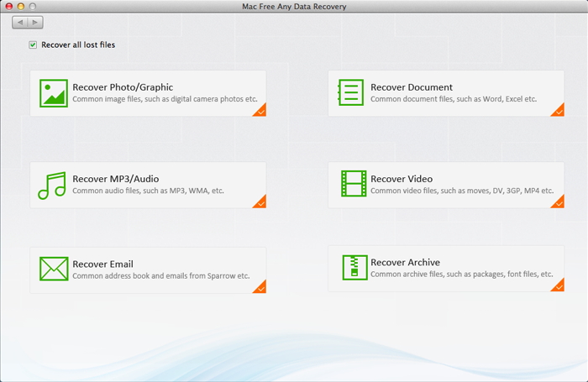Toggle orange checkmark on Recover Email card
588x382 pixels.
point(260,287)
